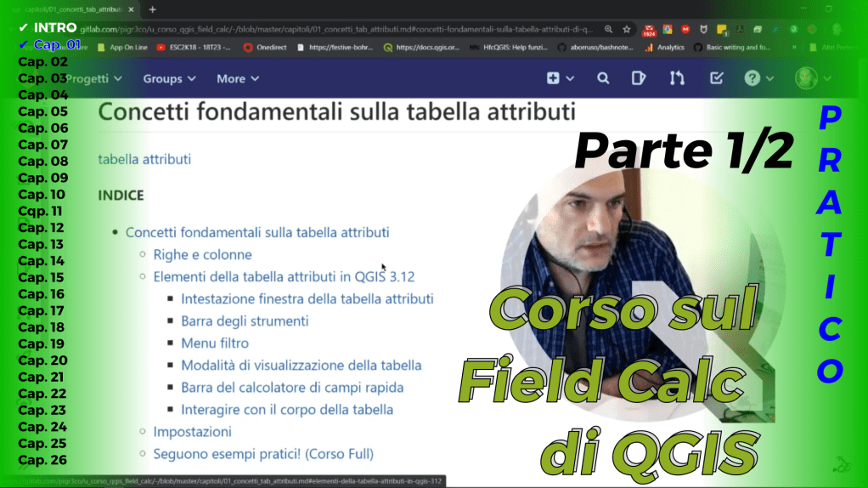This screenshot has height=488, width=868.
Task: Follow the 'Righe e colonne' index link
Action: [x=202, y=254]
